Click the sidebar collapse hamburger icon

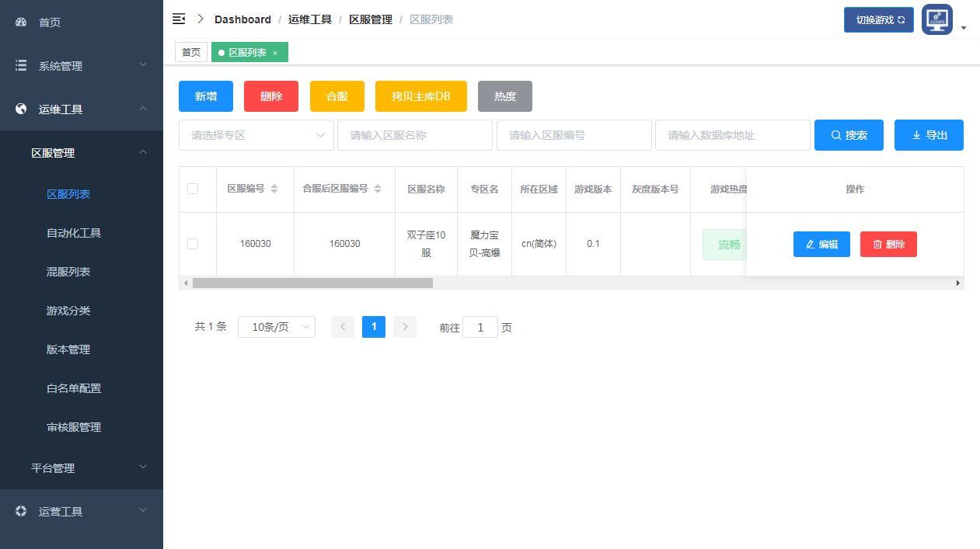(179, 19)
